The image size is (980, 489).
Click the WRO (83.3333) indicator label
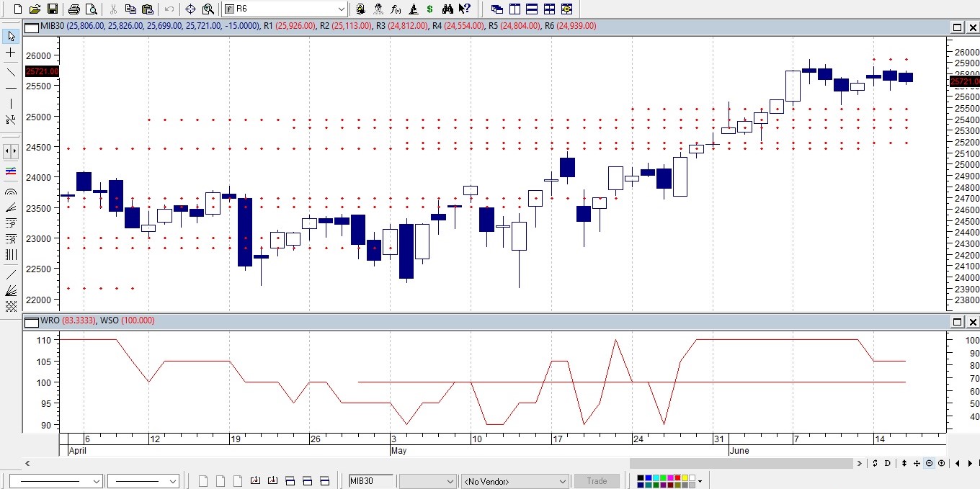pyautogui.click(x=68, y=320)
